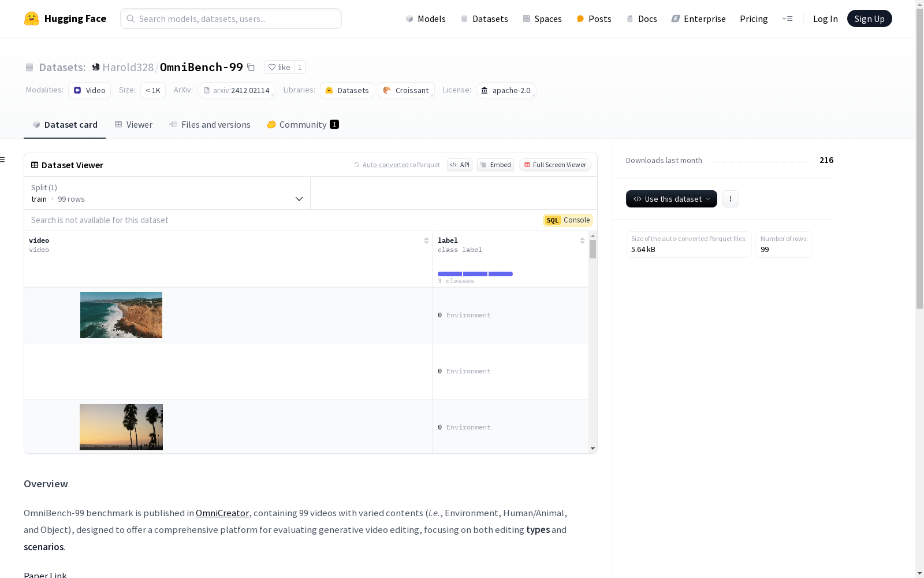Open the apache-2.0 license tag
Viewport: 924px width, 578px height.
pos(506,90)
